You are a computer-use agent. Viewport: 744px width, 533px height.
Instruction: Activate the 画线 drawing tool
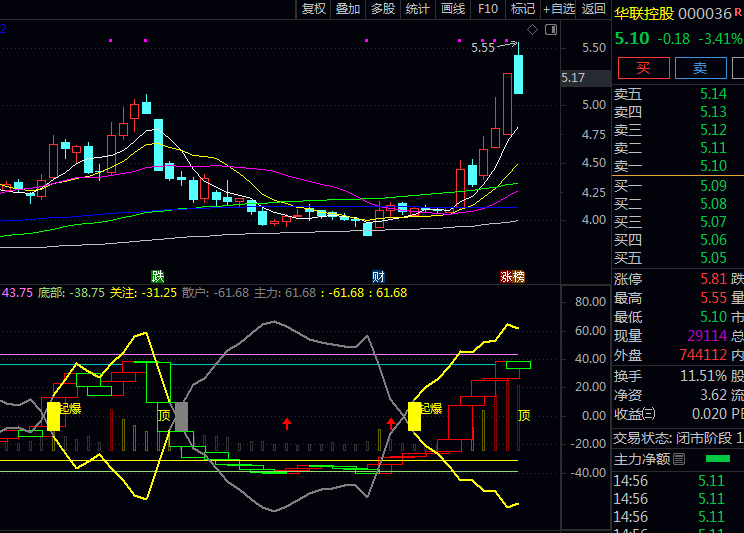point(452,9)
